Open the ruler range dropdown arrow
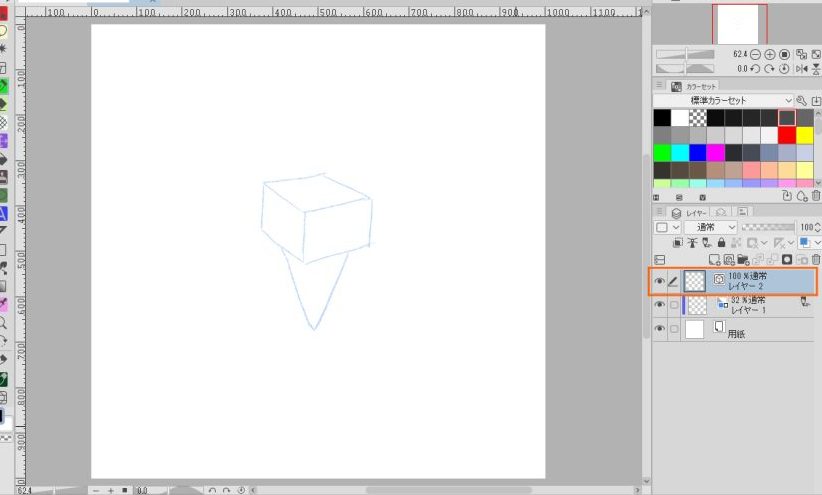The image size is (822, 495). click(791, 243)
